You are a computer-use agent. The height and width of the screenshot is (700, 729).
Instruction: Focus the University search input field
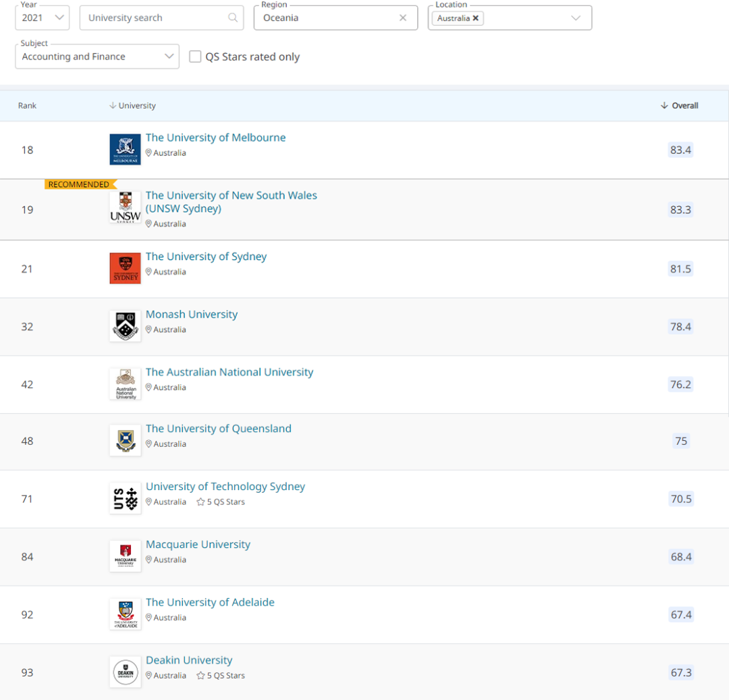click(161, 18)
